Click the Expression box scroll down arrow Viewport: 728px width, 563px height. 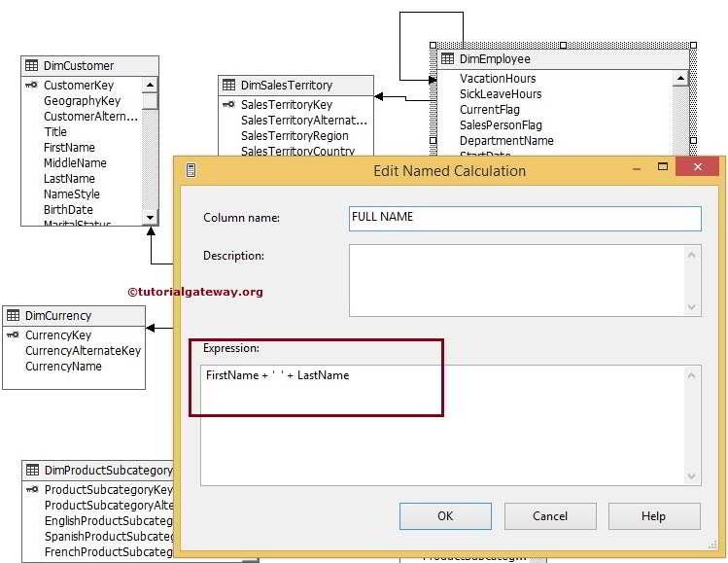click(691, 475)
